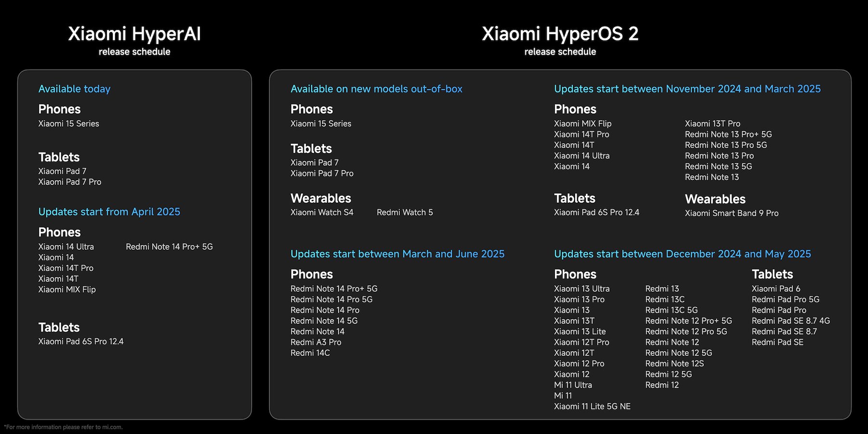This screenshot has width=868, height=434.
Task: Click Xiaomi 11 Lite 5G NE
Action: [592, 407]
